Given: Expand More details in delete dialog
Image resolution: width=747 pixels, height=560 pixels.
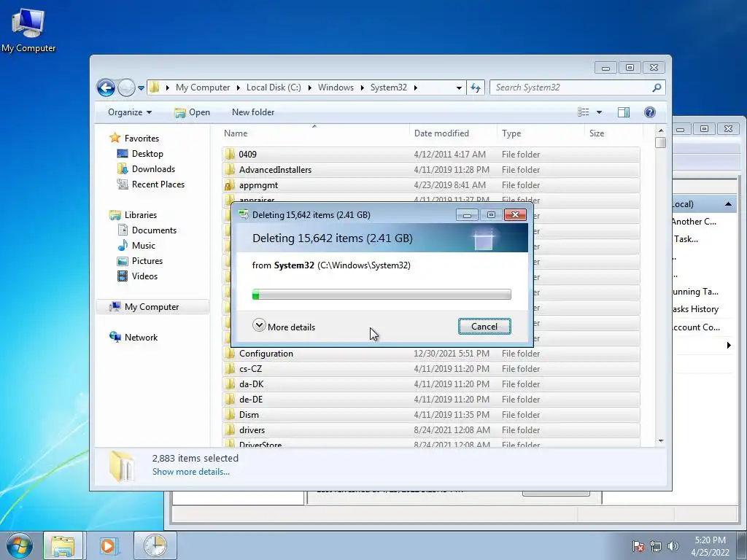Looking at the screenshot, I should [x=284, y=327].
